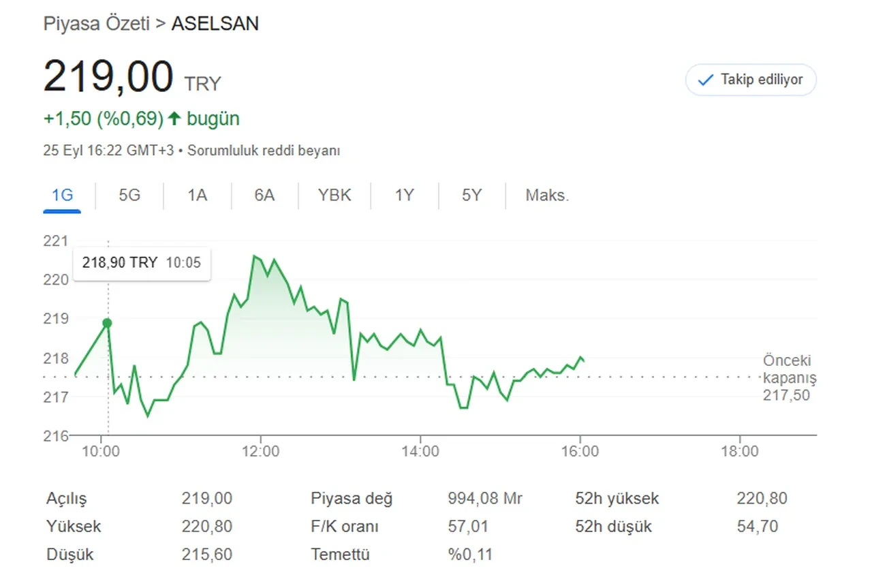Screen dimensions: 872x588
Task: Switch to the 5G timeframe tab
Action: pyautogui.click(x=128, y=196)
